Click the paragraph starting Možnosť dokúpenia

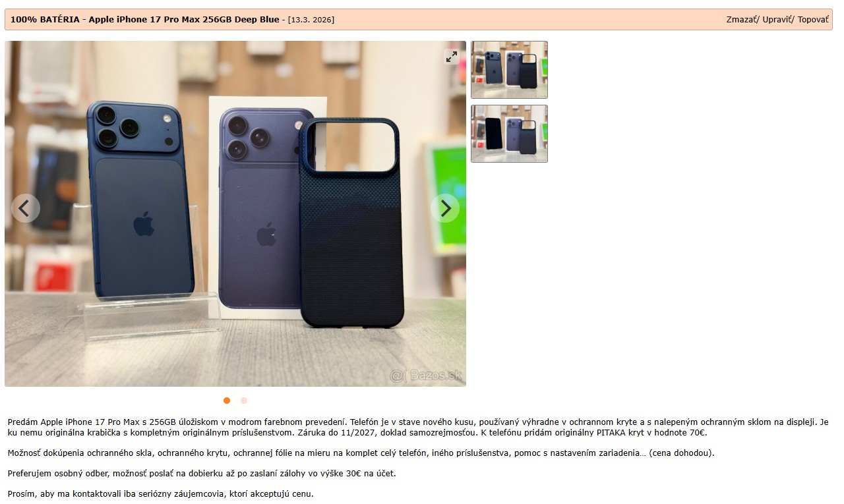pos(361,453)
